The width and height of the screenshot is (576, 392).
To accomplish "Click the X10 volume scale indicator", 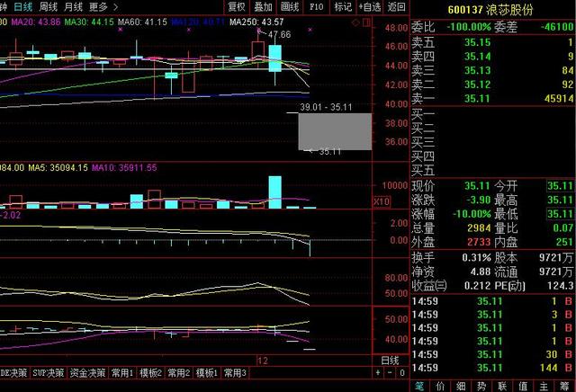I will 382,201.
